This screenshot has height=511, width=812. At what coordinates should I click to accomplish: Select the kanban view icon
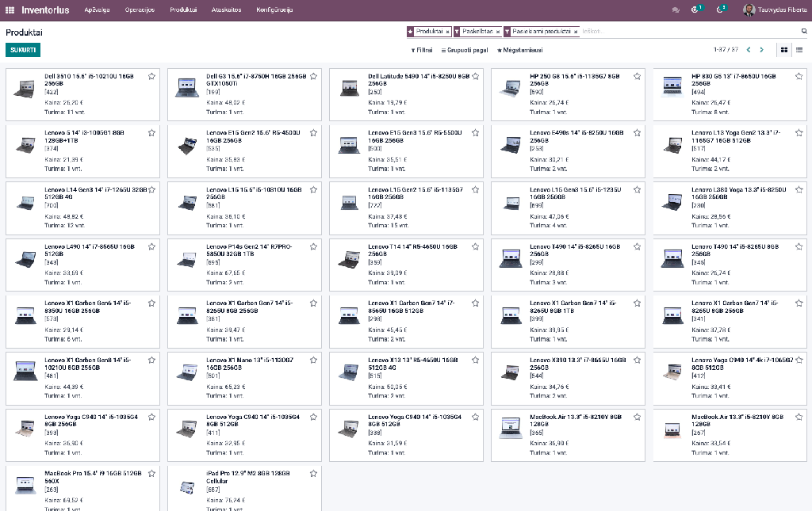coord(783,49)
